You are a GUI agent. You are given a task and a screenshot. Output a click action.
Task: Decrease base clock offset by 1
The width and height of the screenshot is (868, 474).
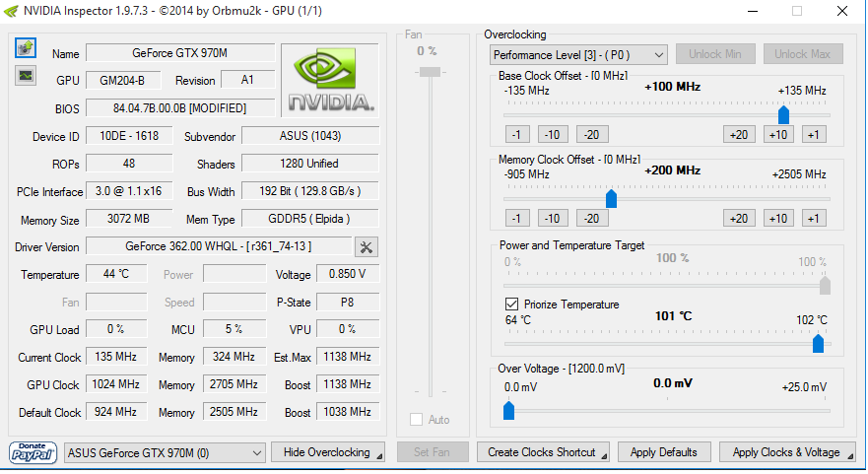tap(517, 135)
